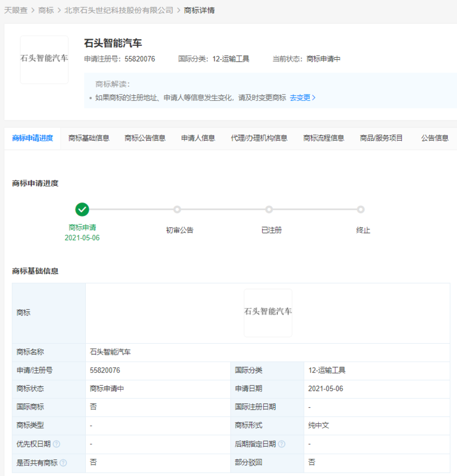This screenshot has height=476, width=457.
Task: Click the help icon beside 后期指定日期
Action: click(x=282, y=444)
